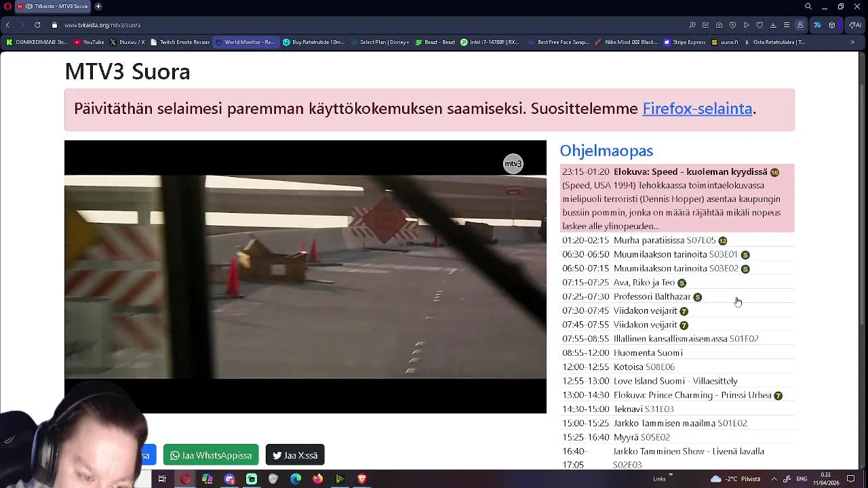Open a new browser tab
This screenshot has width=868, height=488.
tap(98, 6)
